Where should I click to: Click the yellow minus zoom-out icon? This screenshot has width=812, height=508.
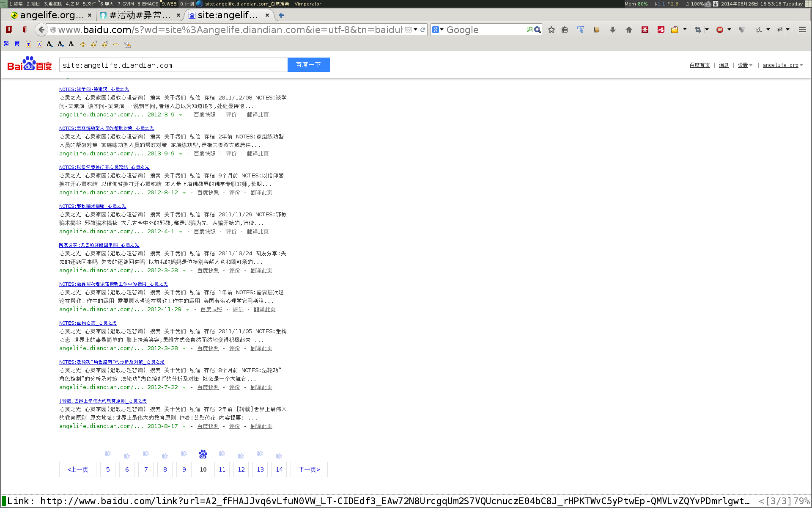click(x=115, y=44)
